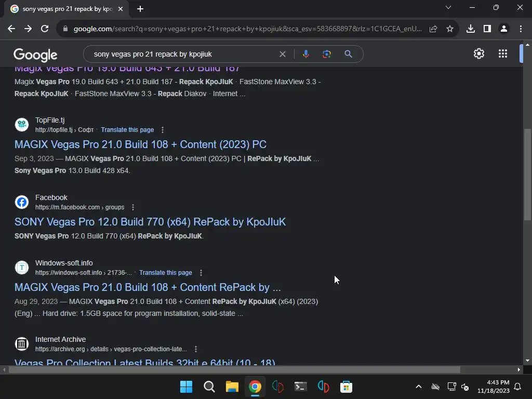Screen dimensions: 532x399
Task: Open MAGIX Vegas Pro 21.0 Content RePack result
Action: point(148,287)
